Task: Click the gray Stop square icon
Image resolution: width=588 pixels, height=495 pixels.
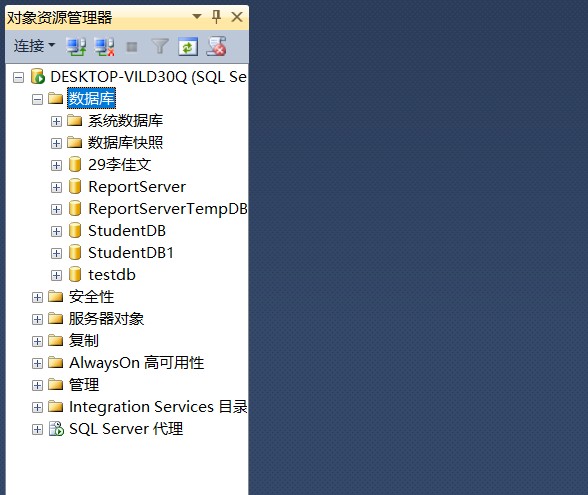Action: click(x=132, y=47)
